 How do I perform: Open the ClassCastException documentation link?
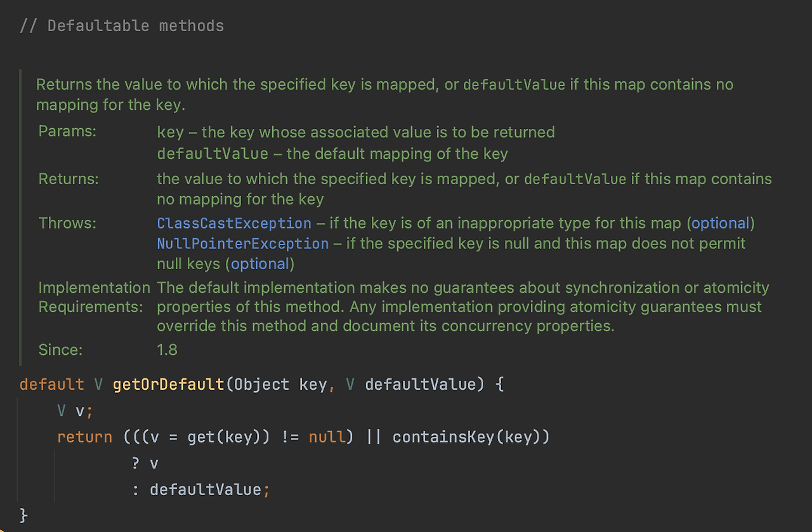(x=233, y=223)
